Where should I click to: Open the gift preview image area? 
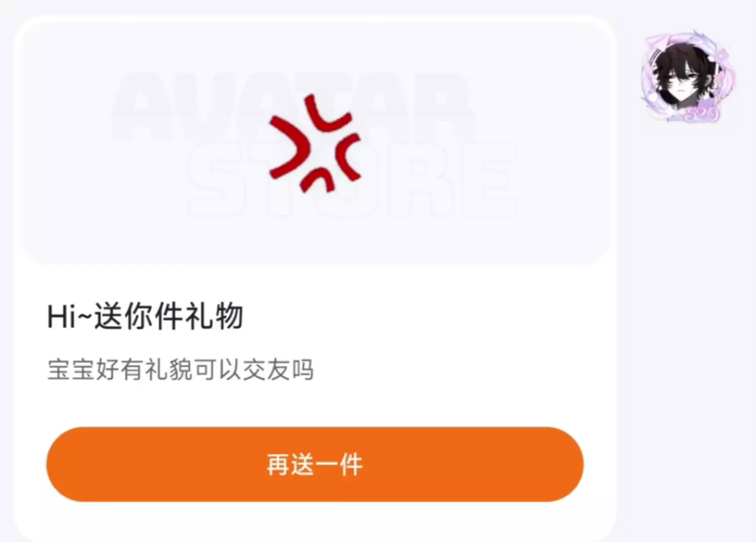315,142
